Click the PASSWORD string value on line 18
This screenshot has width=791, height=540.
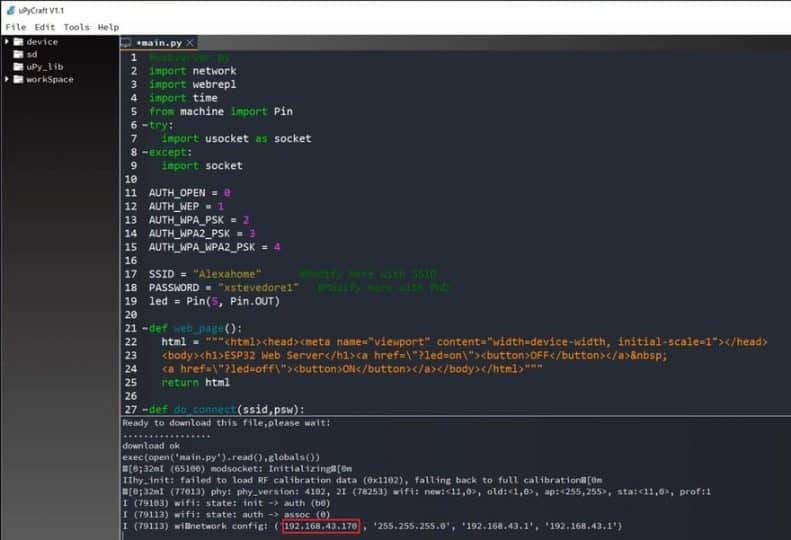point(259,288)
